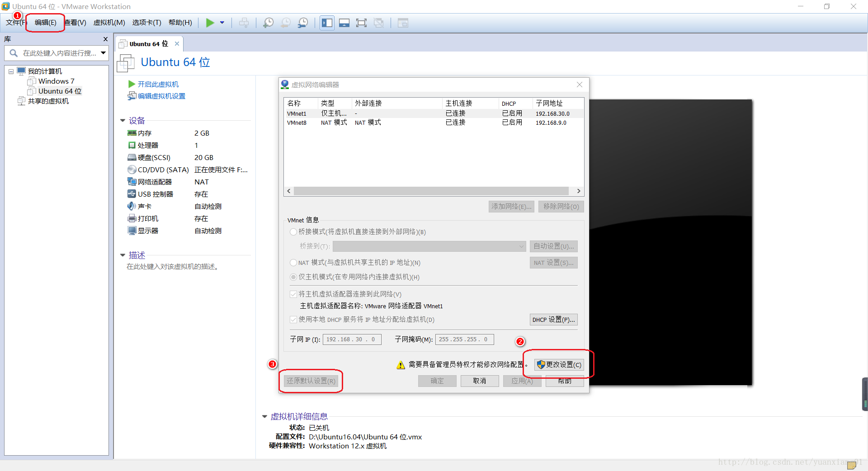Click the 内存 memory device icon
The height and width of the screenshot is (471, 868).
coord(132,133)
